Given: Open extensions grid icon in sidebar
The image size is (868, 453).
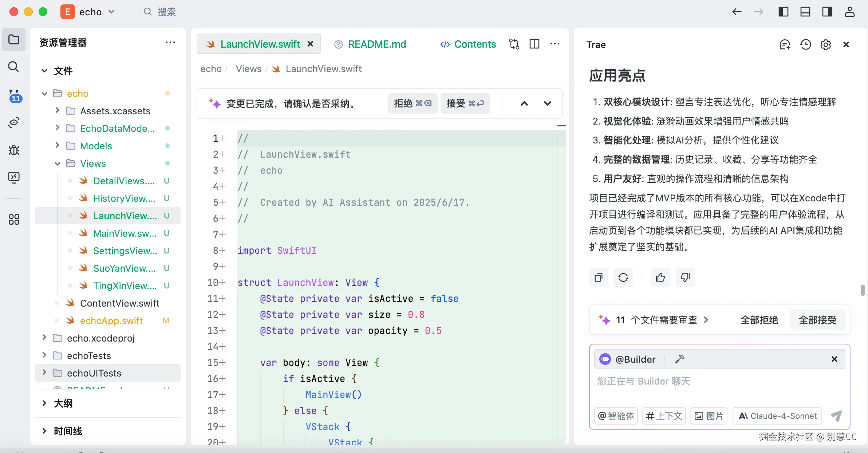Looking at the screenshot, I should pos(14,219).
